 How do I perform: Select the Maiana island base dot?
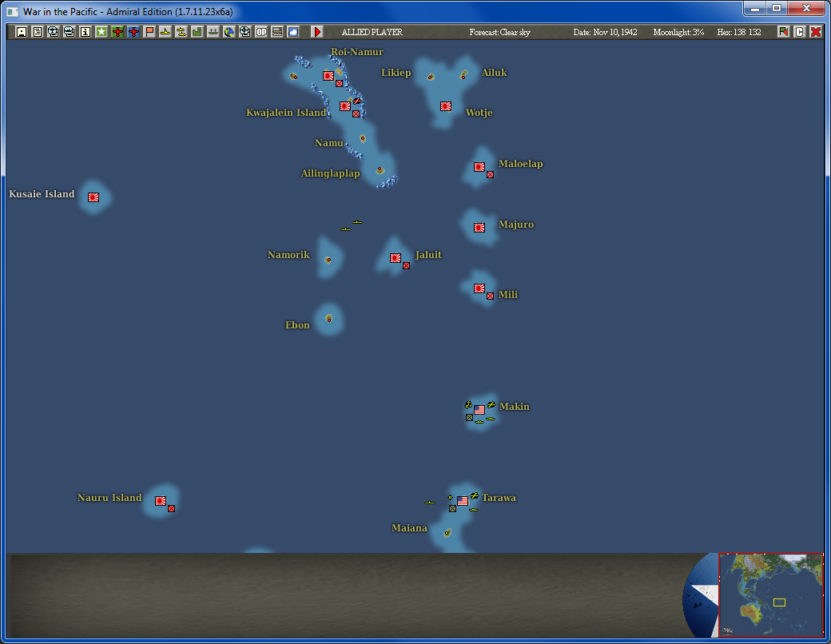coord(447,533)
